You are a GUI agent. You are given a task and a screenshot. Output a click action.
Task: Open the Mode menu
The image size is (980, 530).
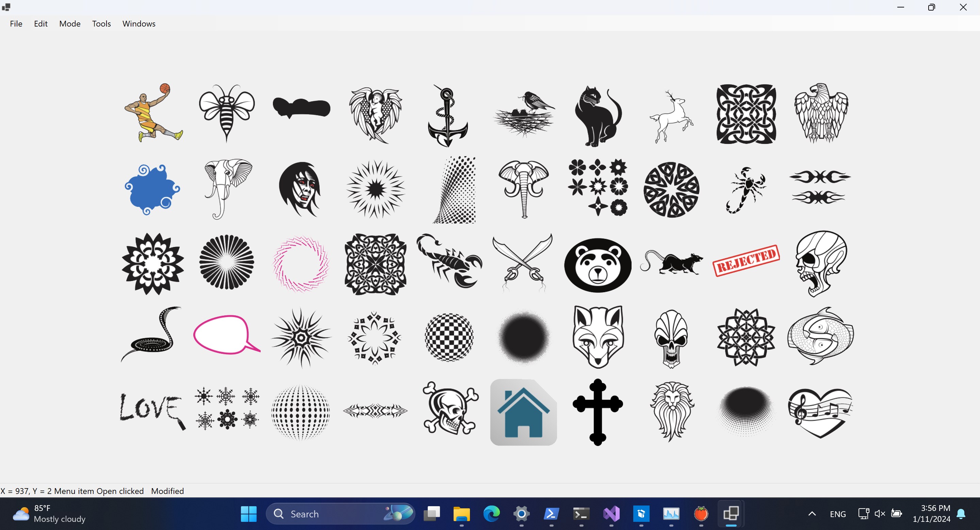pos(70,23)
